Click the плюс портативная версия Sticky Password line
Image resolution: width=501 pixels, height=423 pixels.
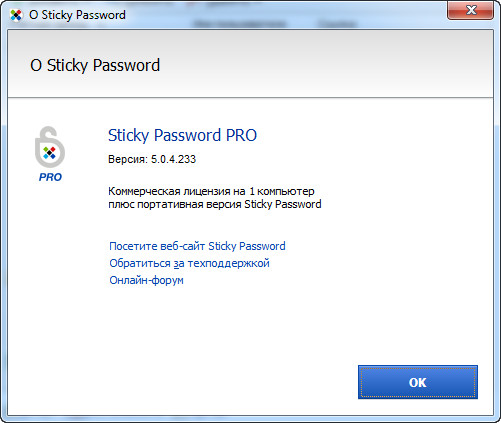point(215,204)
